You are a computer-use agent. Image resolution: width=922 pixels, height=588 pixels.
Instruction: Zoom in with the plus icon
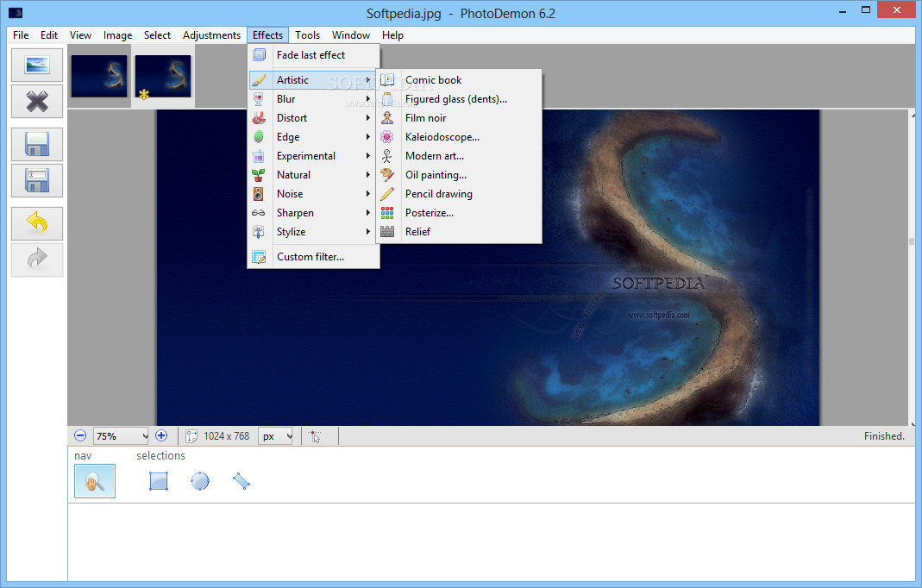pos(161,435)
